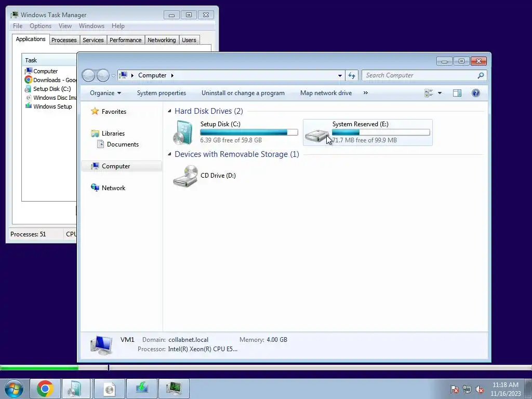This screenshot has height=399, width=532.
Task: Switch to the Networking tab
Action: [x=162, y=40]
